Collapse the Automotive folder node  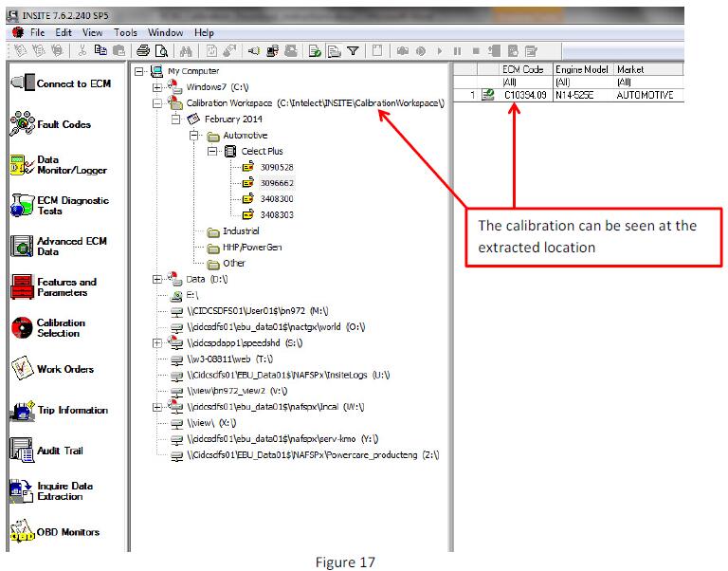(193, 136)
